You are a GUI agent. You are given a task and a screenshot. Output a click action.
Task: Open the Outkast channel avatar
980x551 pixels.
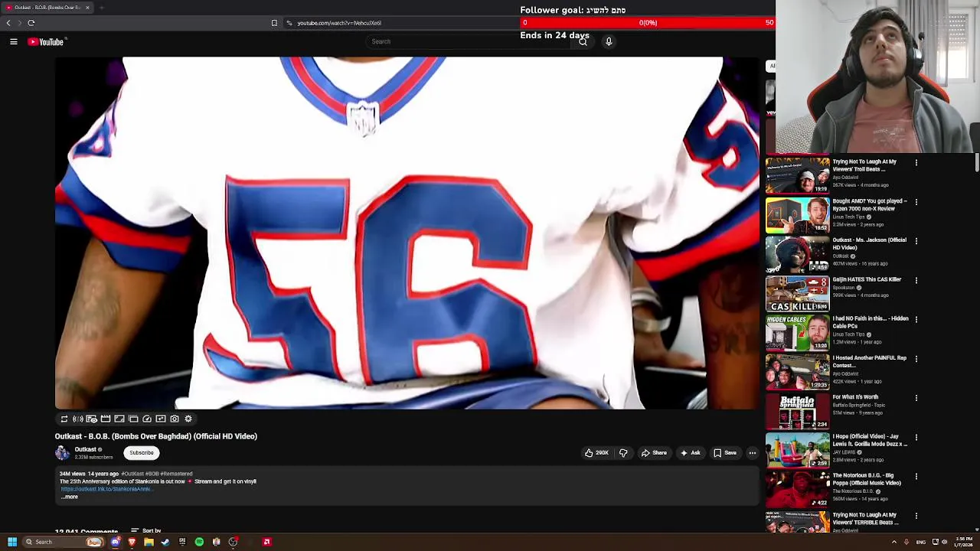pos(62,453)
